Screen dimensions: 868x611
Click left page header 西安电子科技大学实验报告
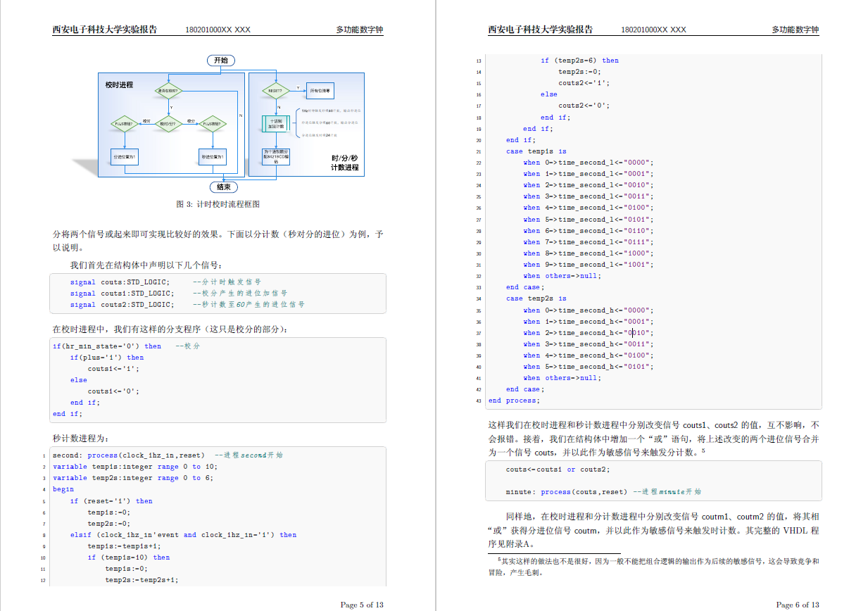pos(105,30)
